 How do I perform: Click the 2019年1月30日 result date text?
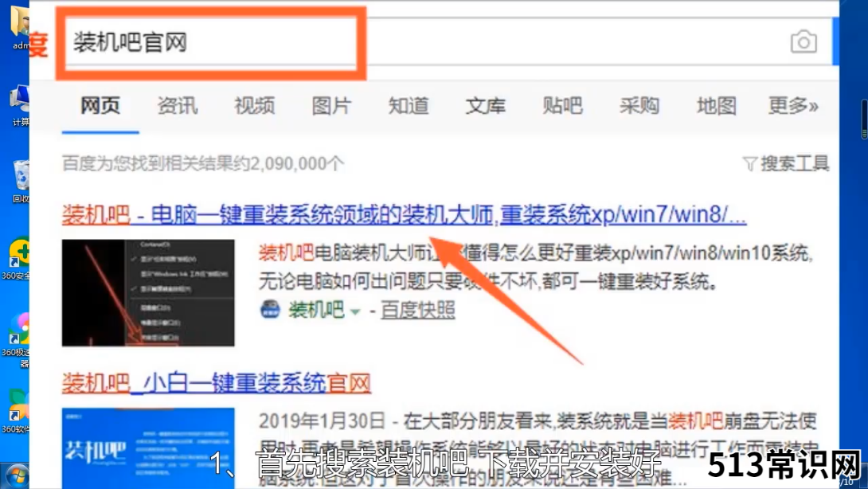[322, 421]
